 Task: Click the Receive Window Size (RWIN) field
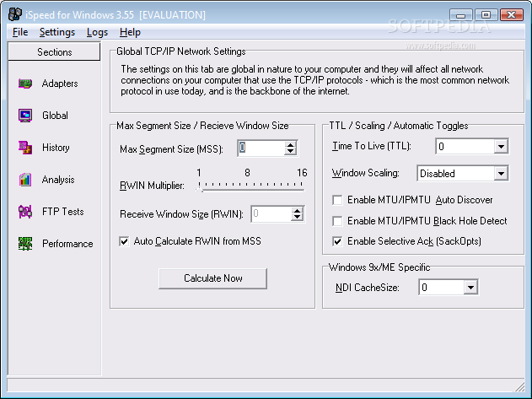[x=271, y=214]
